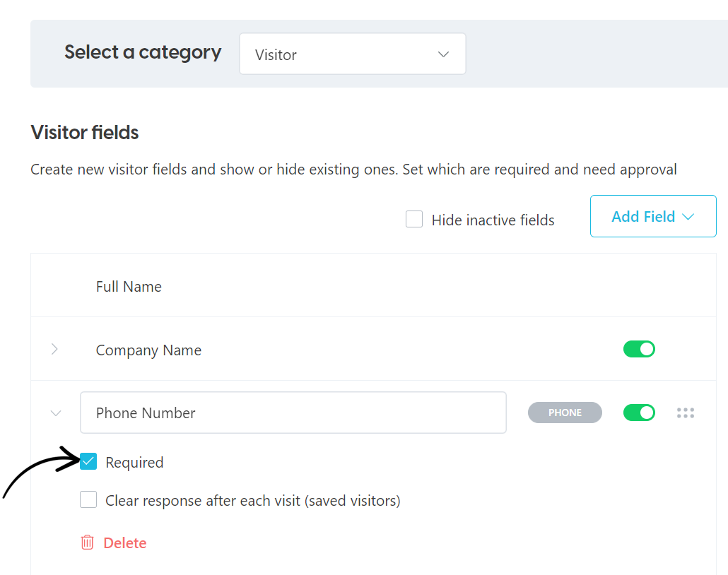Click the expand arrow next to Company Name
Viewport: 728px width, 575px height.
click(x=55, y=348)
